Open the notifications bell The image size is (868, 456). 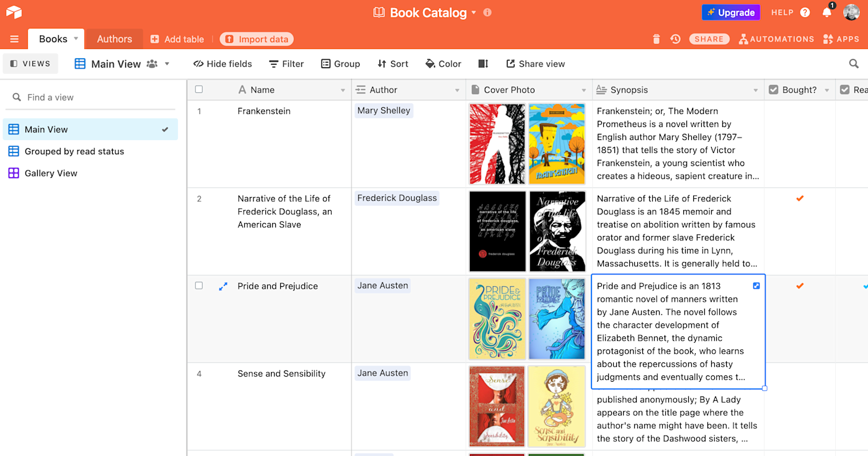826,12
